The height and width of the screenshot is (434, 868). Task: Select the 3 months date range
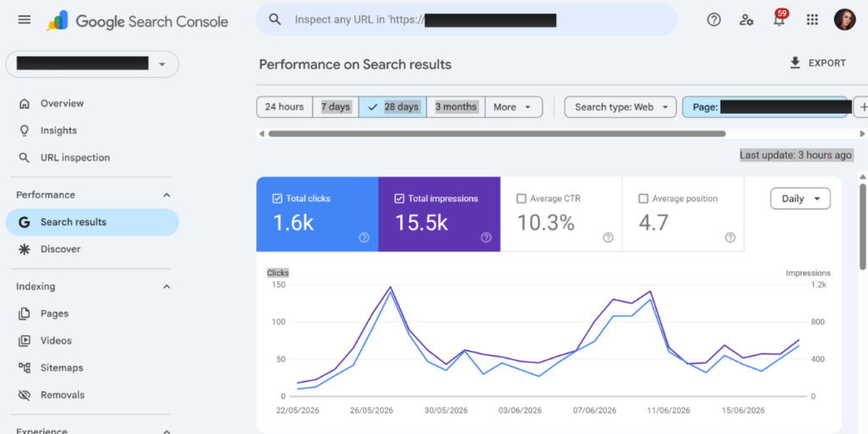[x=455, y=107]
